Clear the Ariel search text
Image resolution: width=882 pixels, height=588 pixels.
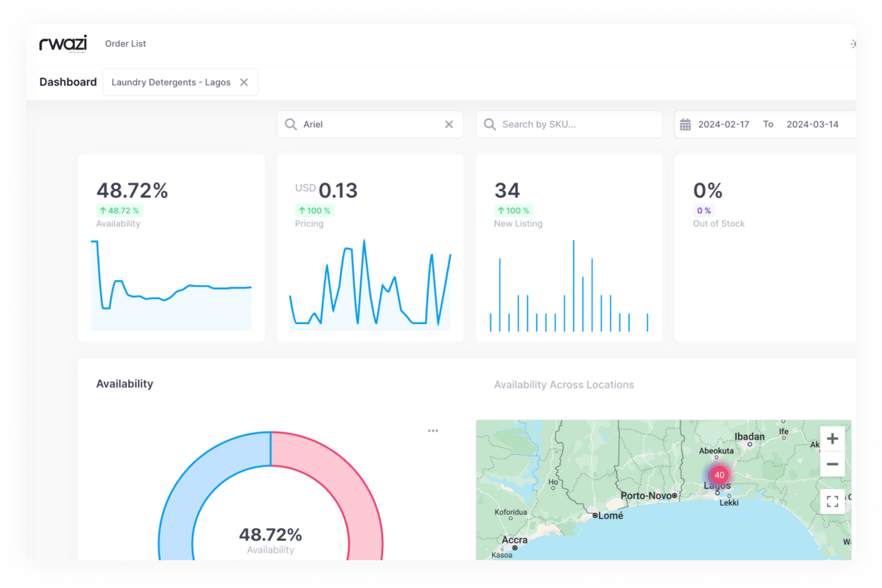(449, 124)
